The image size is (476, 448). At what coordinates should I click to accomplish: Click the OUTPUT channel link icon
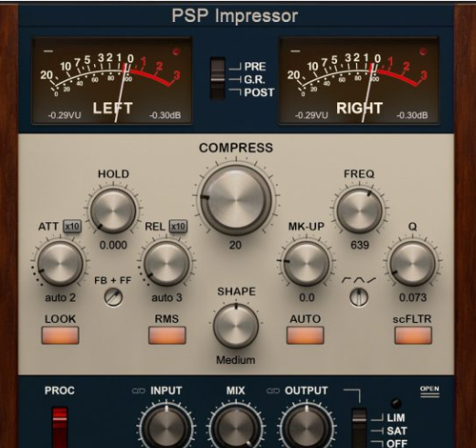tap(273, 391)
